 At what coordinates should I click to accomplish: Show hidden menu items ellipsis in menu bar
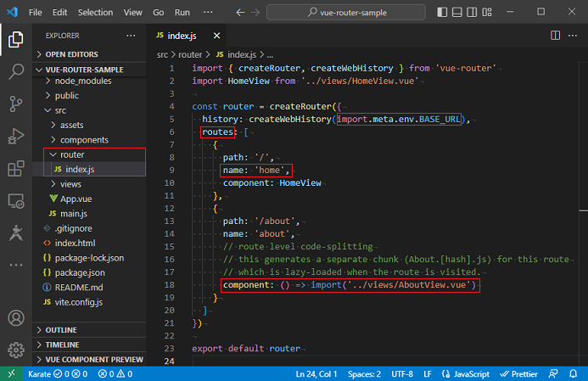tap(208, 13)
